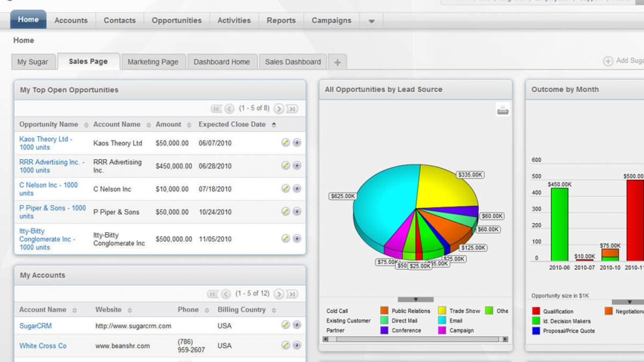Sort opportunities by Amount column arrows
The height and width of the screenshot is (362, 644).
click(189, 125)
